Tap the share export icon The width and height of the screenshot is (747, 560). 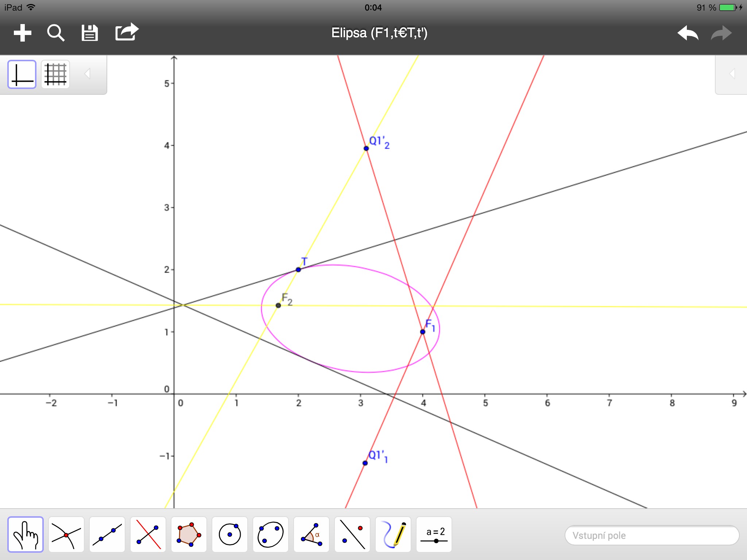(x=127, y=32)
